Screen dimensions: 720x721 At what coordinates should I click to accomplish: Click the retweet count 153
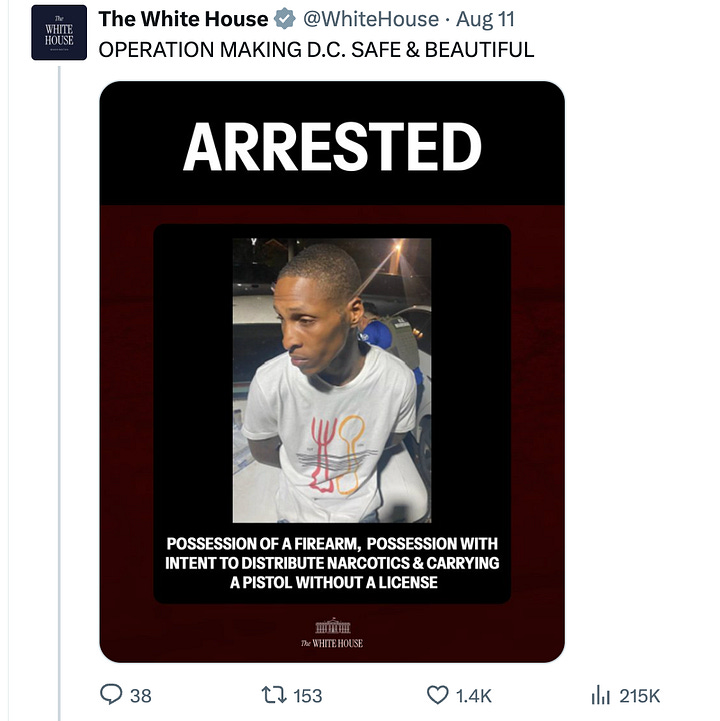click(308, 696)
